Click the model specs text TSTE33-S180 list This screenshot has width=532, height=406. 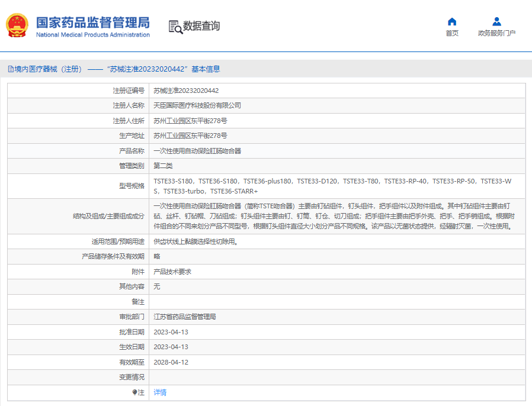coord(332,186)
